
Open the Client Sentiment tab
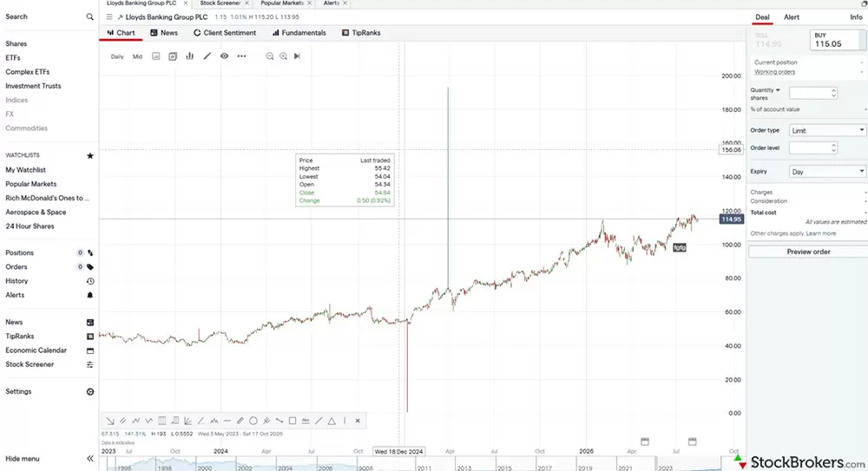[x=225, y=33]
